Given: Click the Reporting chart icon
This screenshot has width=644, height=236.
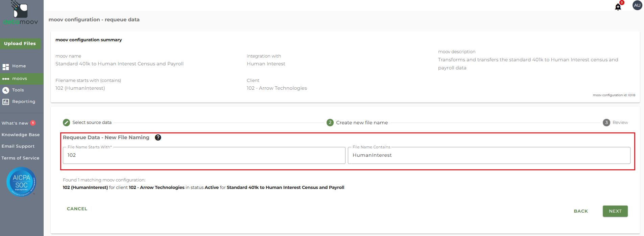Looking at the screenshot, I should click(6, 102).
